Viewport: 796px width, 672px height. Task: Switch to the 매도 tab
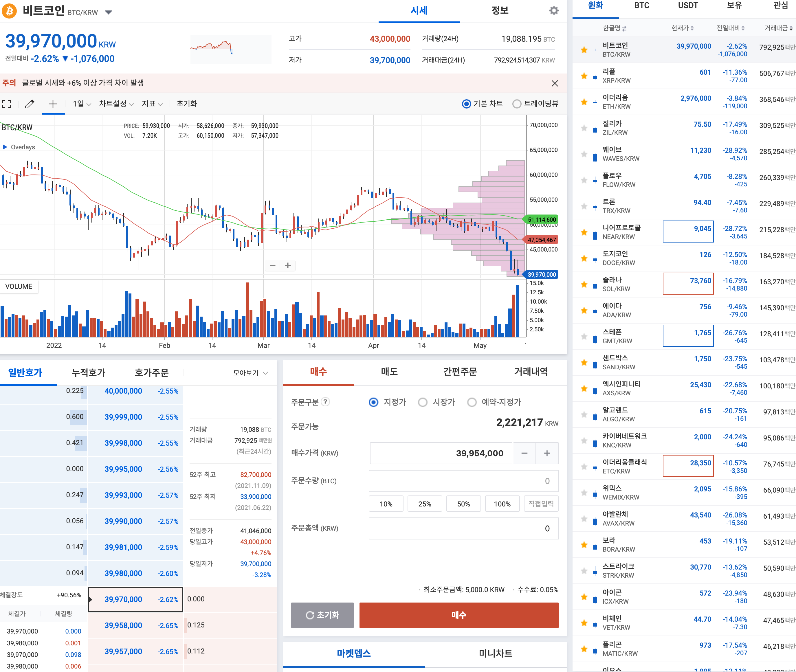389,371
